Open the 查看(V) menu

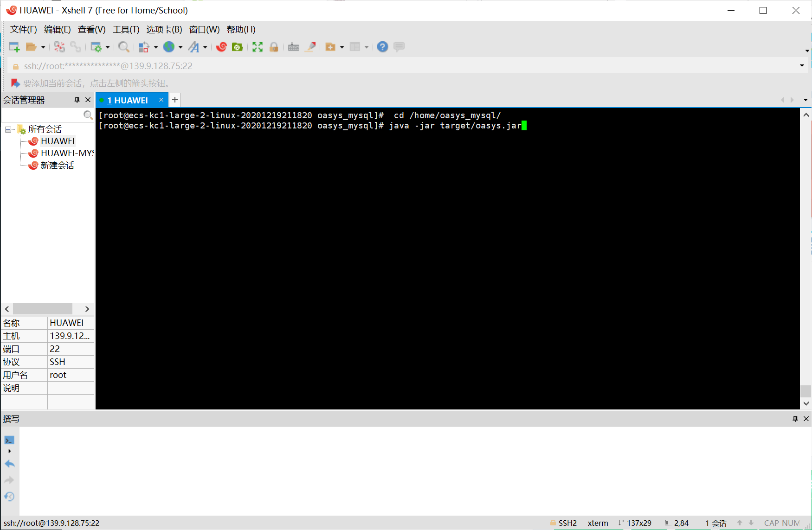pyautogui.click(x=92, y=30)
